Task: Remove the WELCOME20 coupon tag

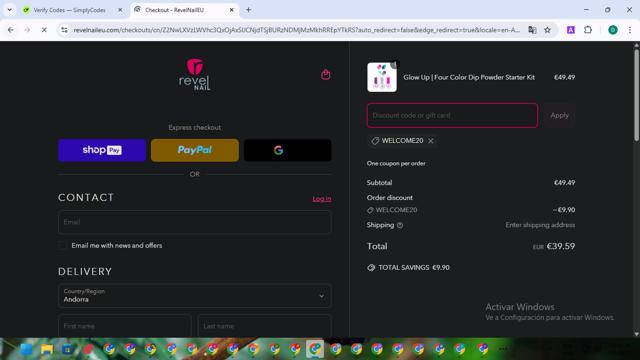Action: point(431,141)
